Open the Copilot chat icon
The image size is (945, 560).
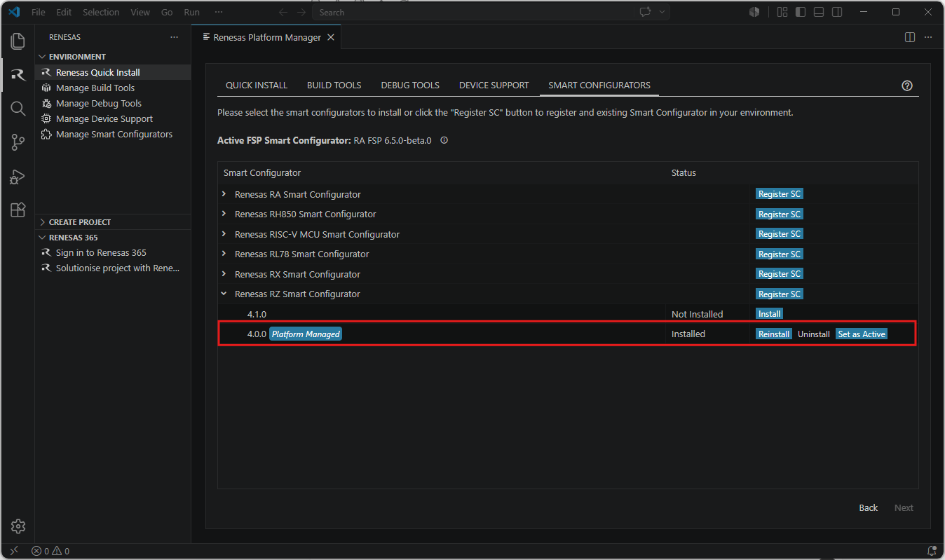click(x=644, y=12)
